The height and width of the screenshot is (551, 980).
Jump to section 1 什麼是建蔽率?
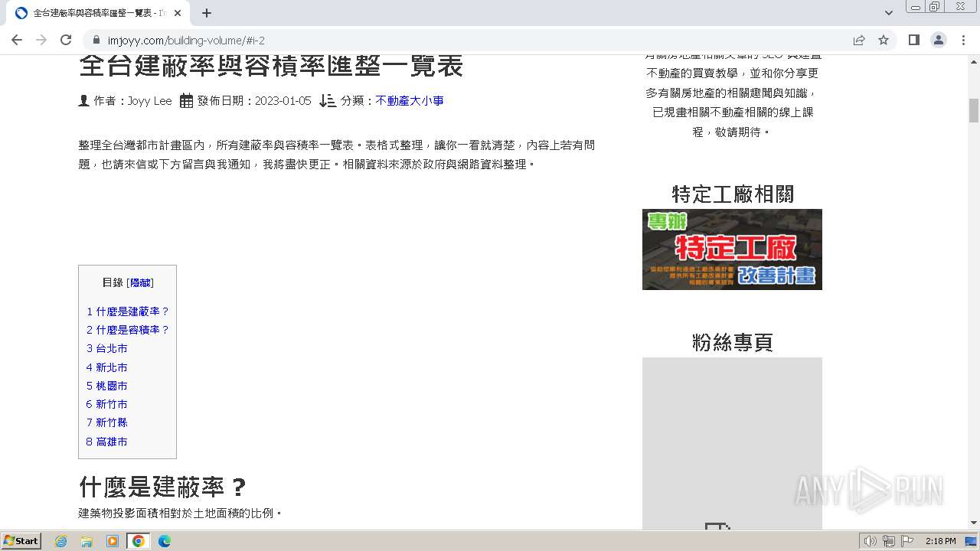[128, 311]
